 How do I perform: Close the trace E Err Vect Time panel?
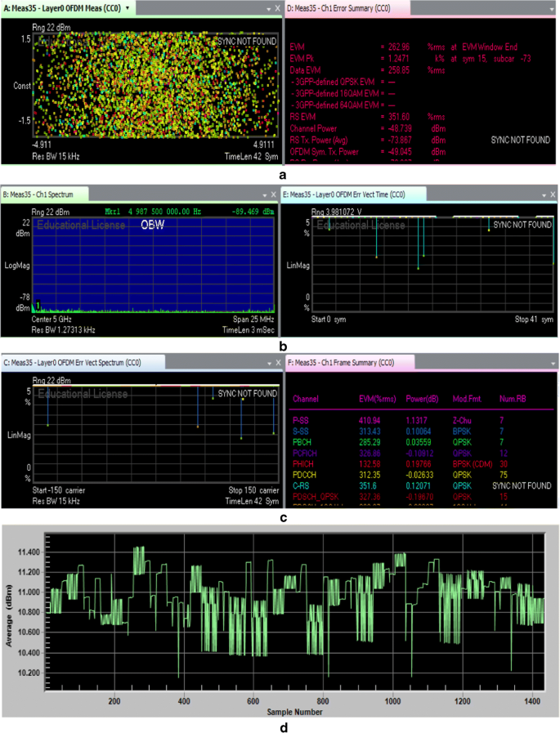click(553, 194)
